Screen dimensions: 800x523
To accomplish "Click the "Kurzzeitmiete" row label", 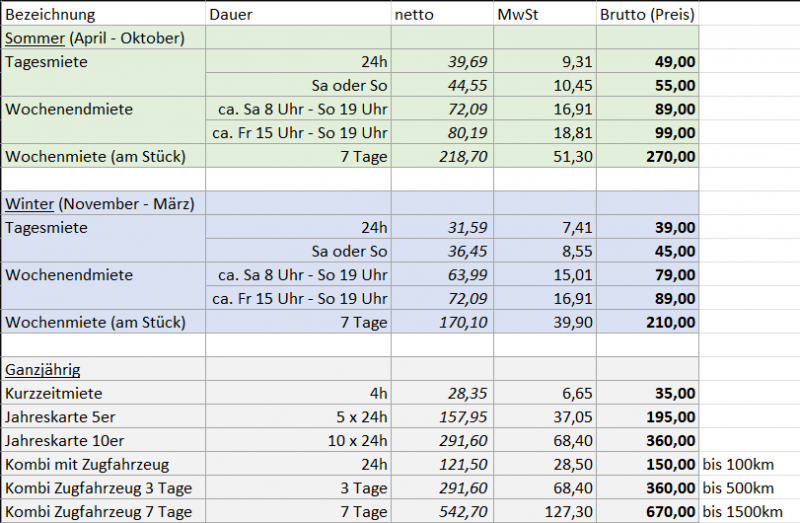I will pyautogui.click(x=54, y=393).
